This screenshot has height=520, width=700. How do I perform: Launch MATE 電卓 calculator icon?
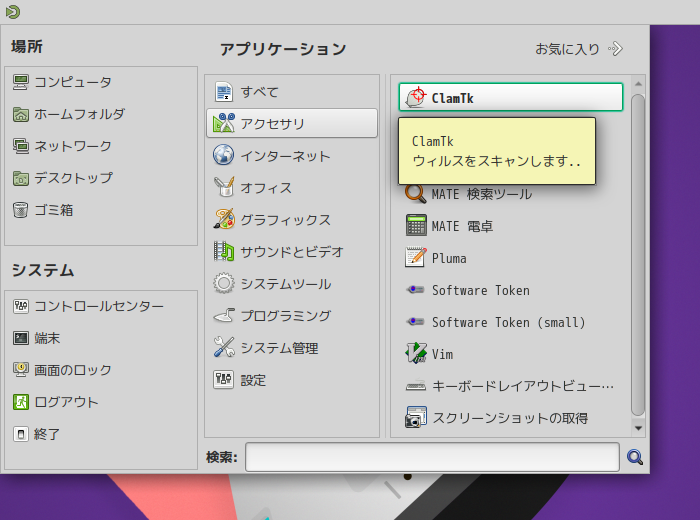point(416,225)
